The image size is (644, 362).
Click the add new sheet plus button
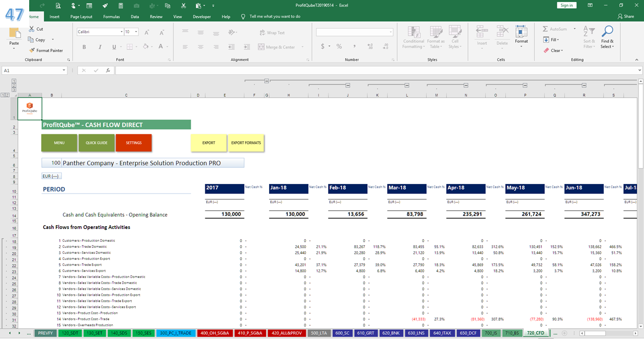(x=564, y=333)
